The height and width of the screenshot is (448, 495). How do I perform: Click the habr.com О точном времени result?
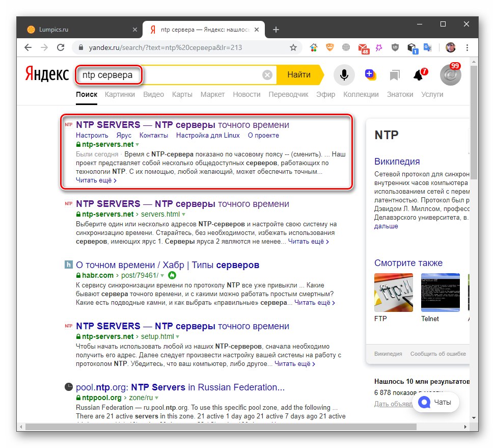[168, 265]
